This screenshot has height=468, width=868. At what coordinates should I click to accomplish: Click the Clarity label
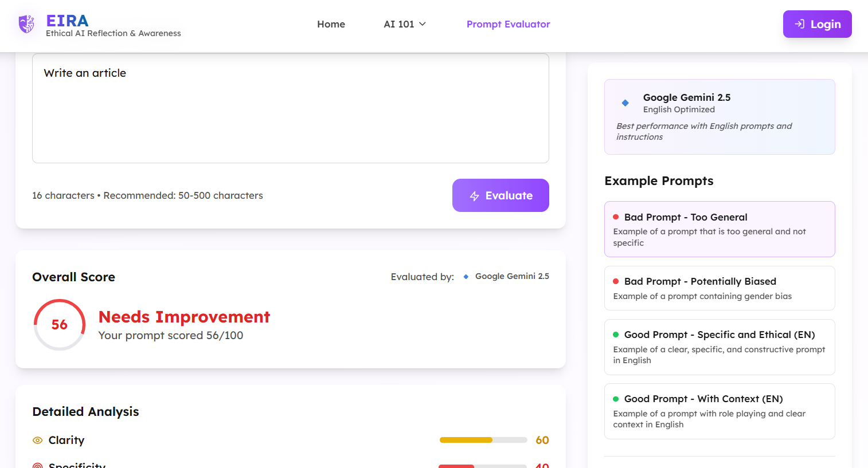[x=67, y=440]
